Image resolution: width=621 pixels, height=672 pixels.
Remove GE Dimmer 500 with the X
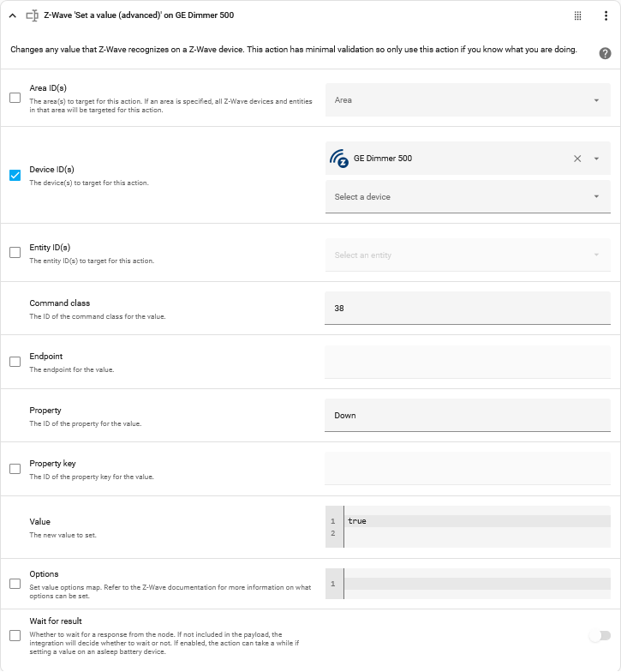[x=577, y=159]
